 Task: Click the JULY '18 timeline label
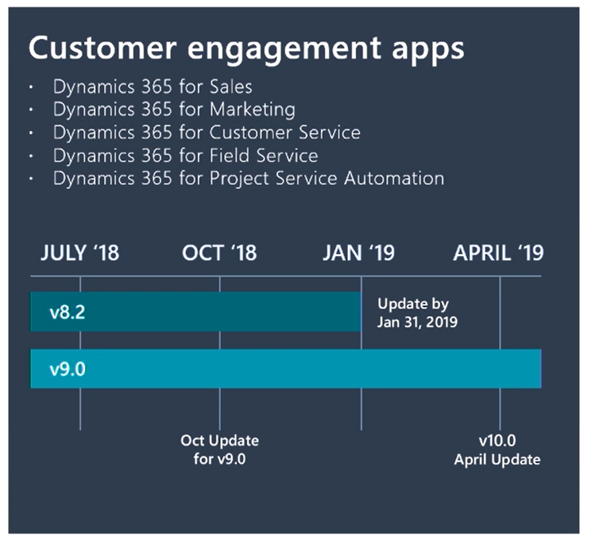click(80, 253)
